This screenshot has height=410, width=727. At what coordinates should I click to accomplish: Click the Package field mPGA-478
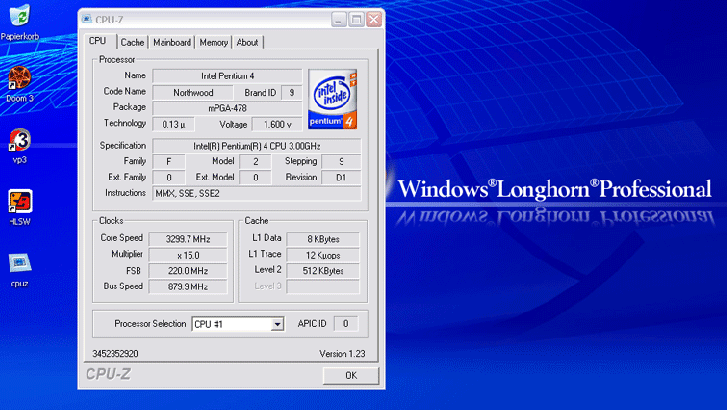(x=227, y=108)
